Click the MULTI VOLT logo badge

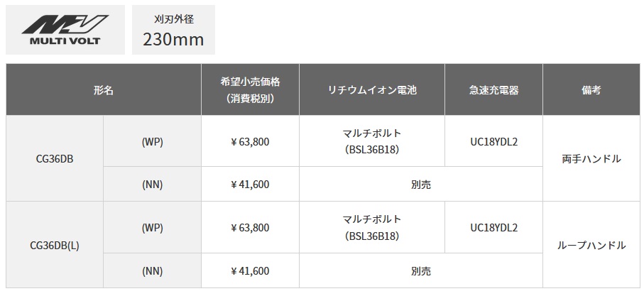pyautogui.click(x=65, y=30)
